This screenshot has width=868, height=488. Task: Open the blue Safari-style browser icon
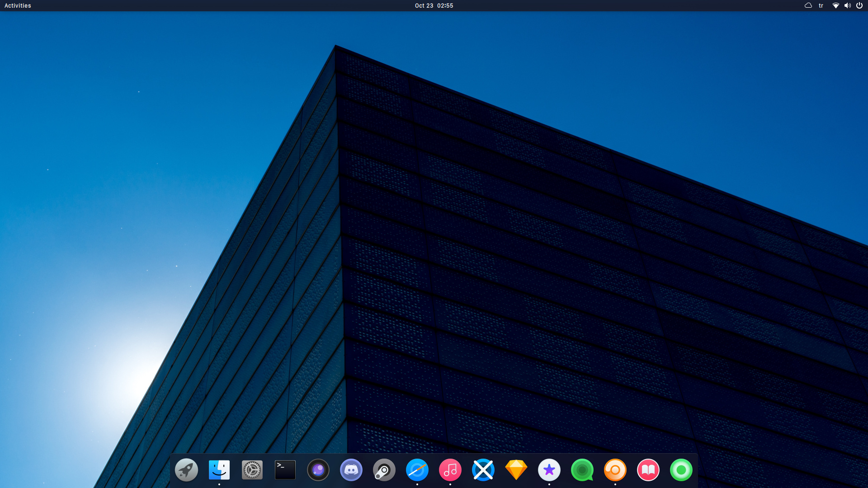[x=417, y=470]
